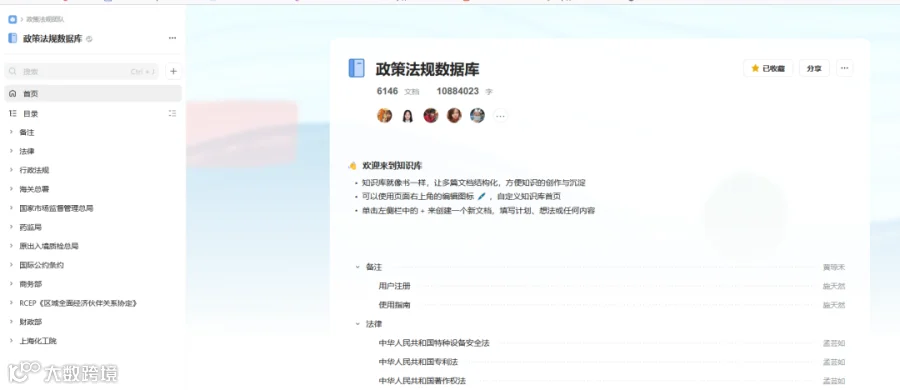Click the blue book icon beside sidebar title
The width and height of the screenshot is (900, 390).
coord(13,38)
